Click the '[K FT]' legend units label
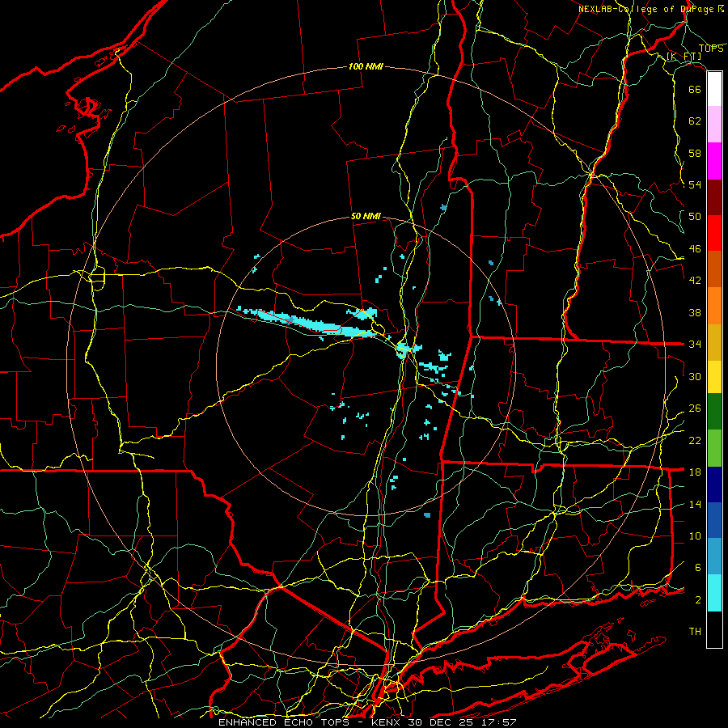This screenshot has height=728, width=728. (x=684, y=56)
